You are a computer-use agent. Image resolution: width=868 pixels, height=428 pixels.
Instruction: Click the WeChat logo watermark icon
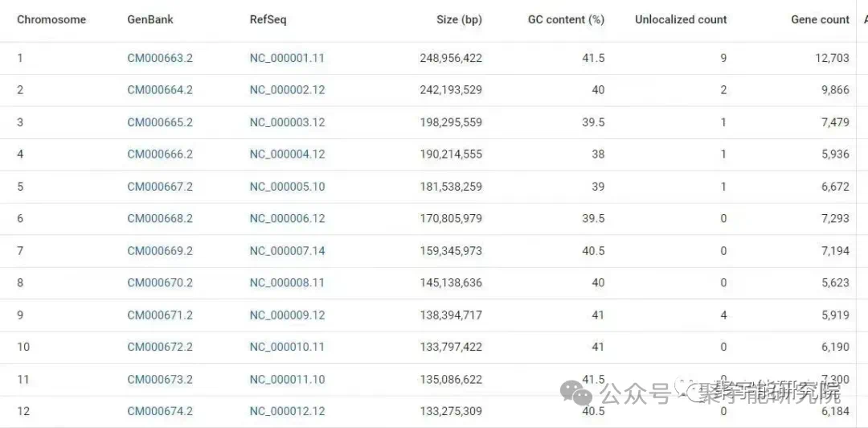coord(576,393)
